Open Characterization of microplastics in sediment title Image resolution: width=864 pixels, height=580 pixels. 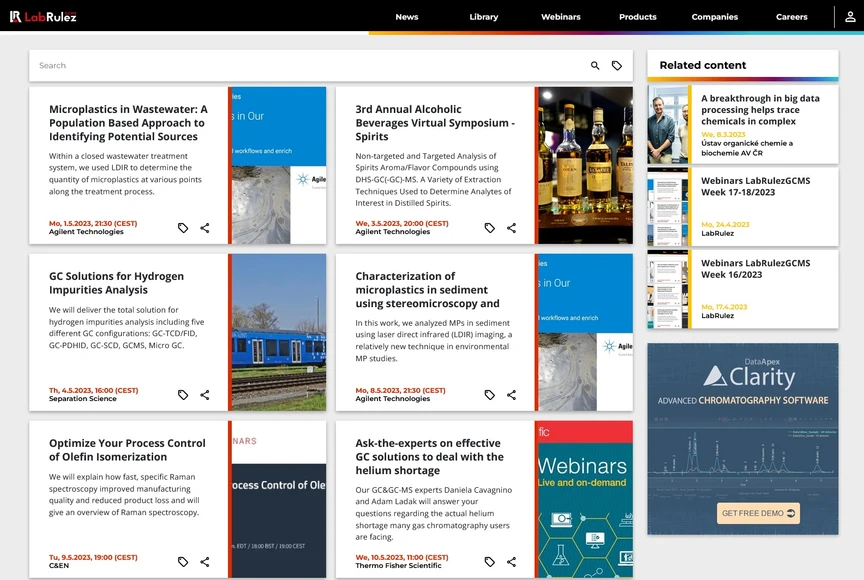[x=427, y=290]
